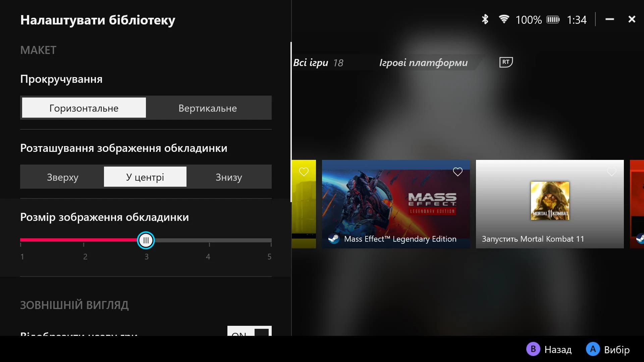Favorite Mass Effect Legendary Edition with heart icon

click(458, 172)
